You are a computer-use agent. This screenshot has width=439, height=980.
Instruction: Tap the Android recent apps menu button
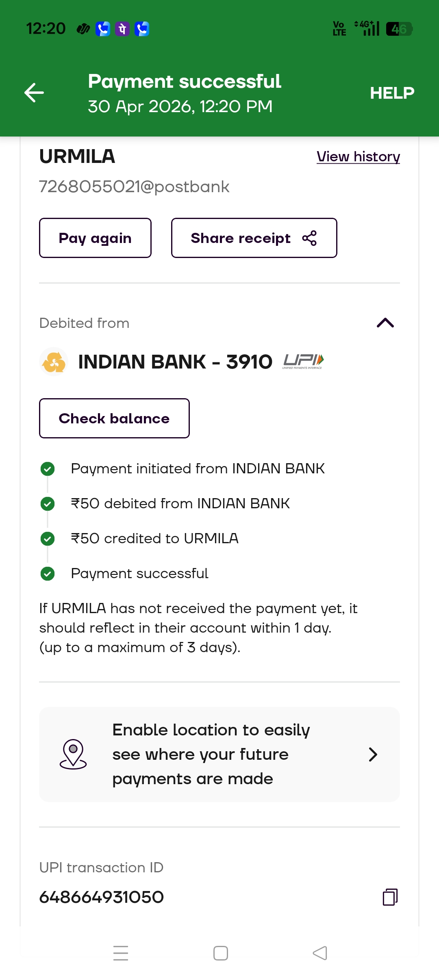(121, 953)
